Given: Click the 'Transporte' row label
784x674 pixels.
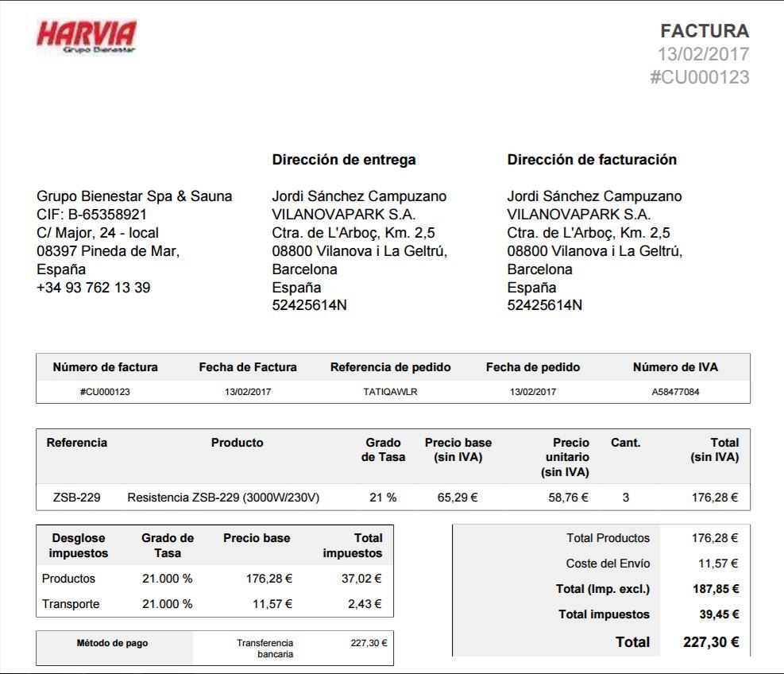Looking at the screenshot, I should (x=71, y=604).
